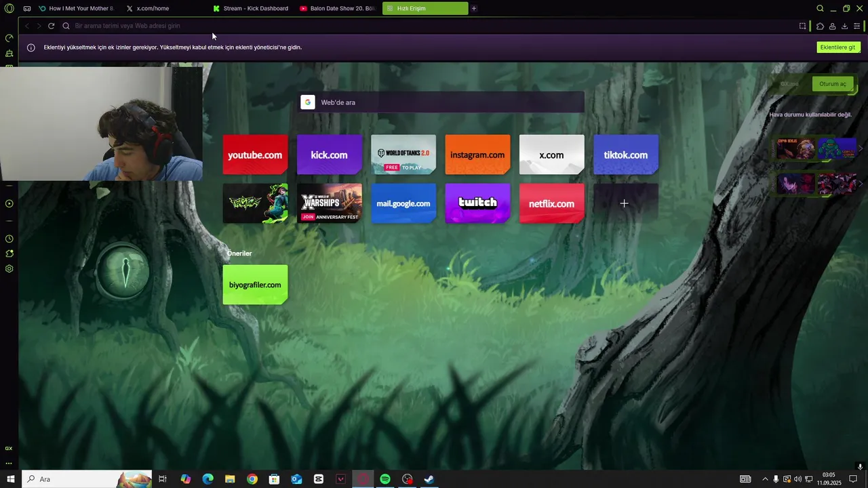Click the info icon in notification bar
The width and height of the screenshot is (868, 488).
31,47
